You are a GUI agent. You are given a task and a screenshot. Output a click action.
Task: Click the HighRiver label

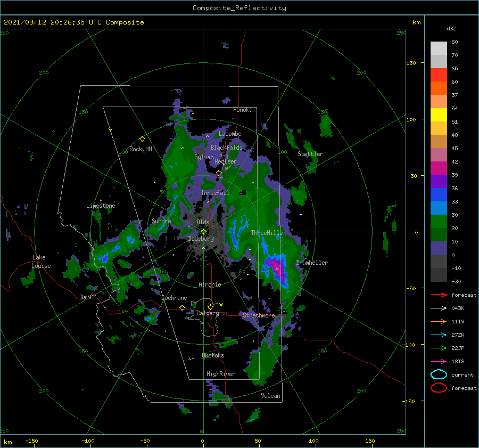pos(221,374)
